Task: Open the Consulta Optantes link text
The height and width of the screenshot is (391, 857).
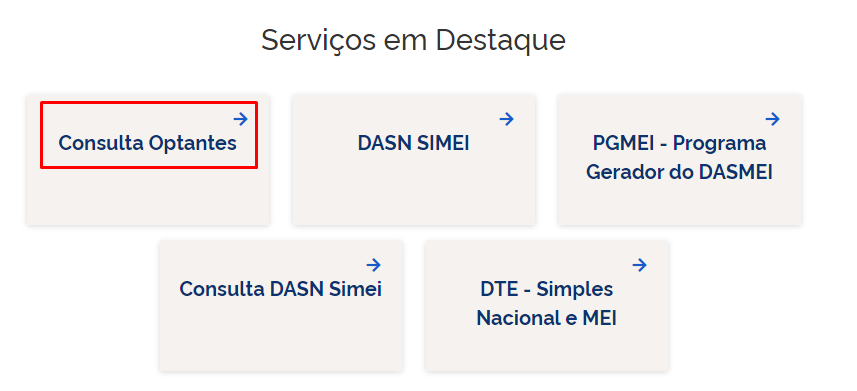Action: (x=148, y=143)
